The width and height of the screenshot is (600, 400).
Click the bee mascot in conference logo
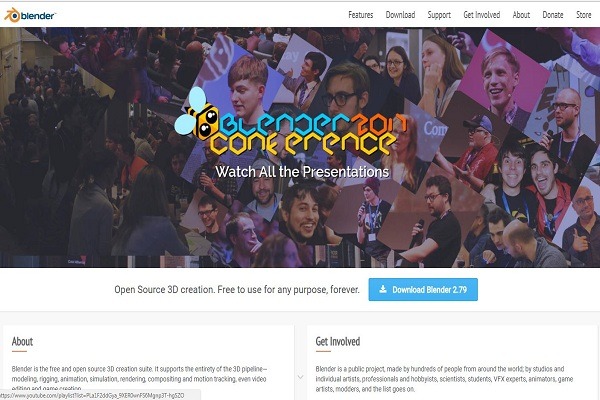point(196,114)
